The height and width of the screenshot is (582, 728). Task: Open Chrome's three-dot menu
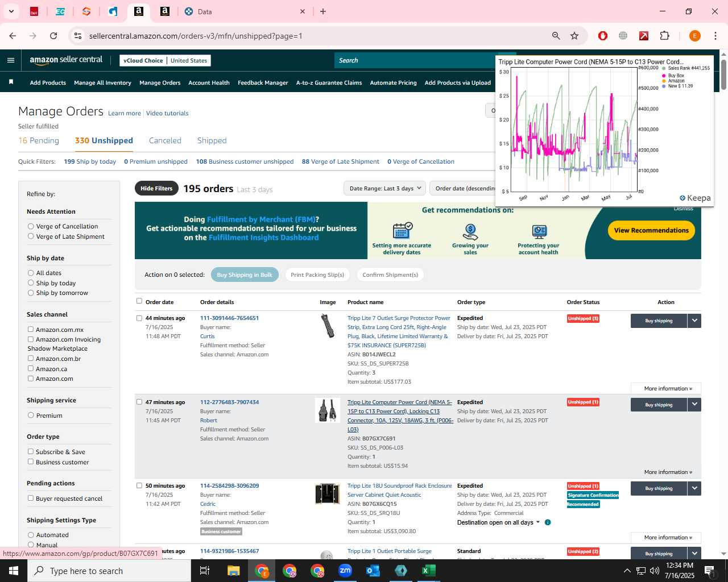coord(715,36)
